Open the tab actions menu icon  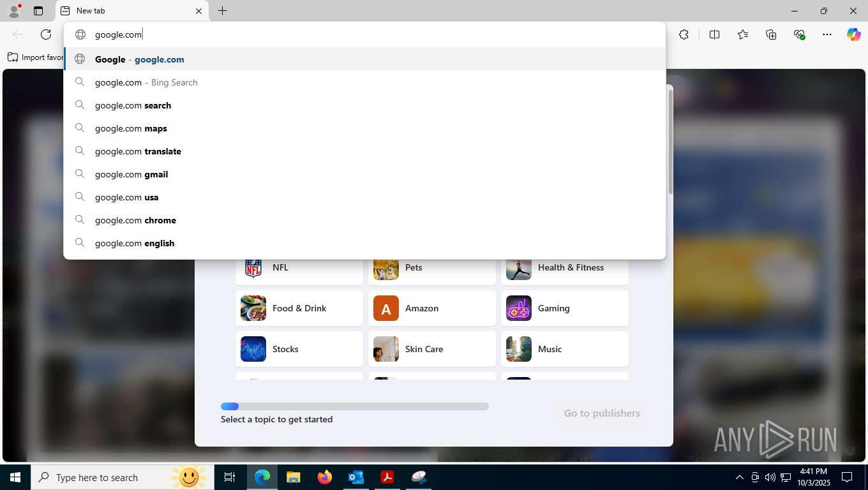pos(38,11)
